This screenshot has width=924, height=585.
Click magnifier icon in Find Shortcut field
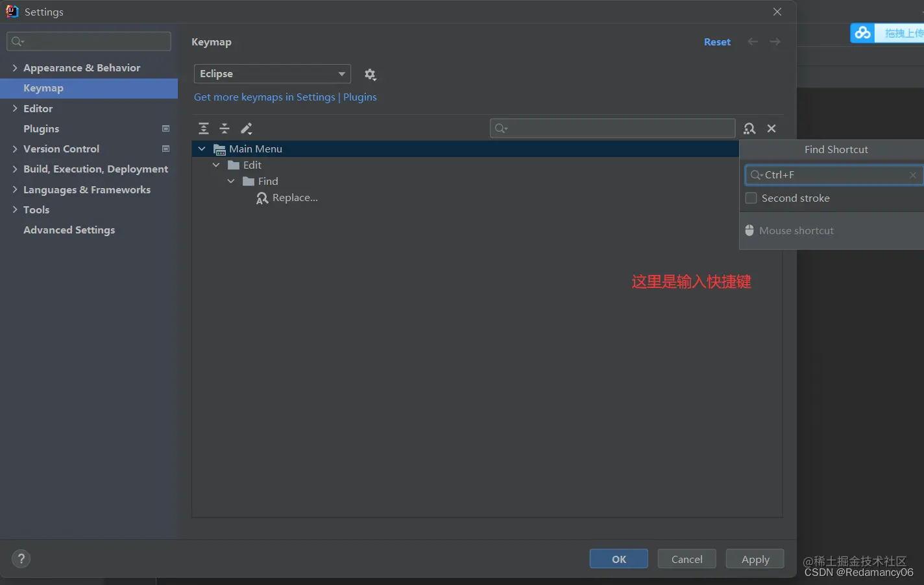(x=757, y=175)
